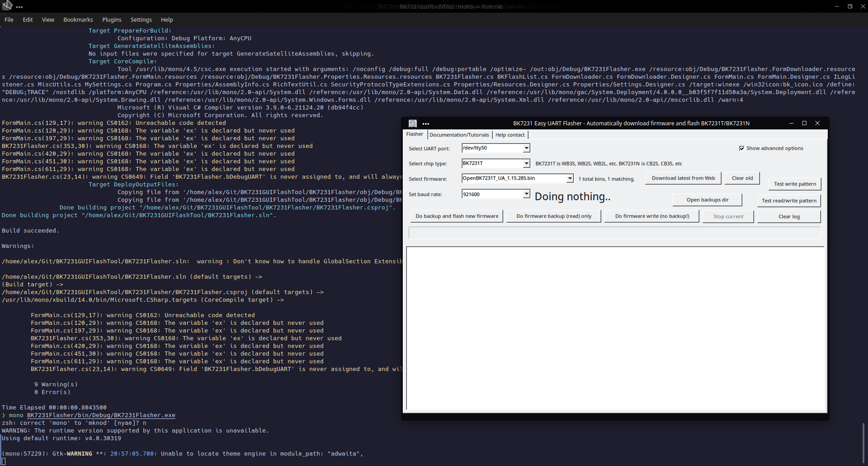Clear the flasher log

[789, 216]
